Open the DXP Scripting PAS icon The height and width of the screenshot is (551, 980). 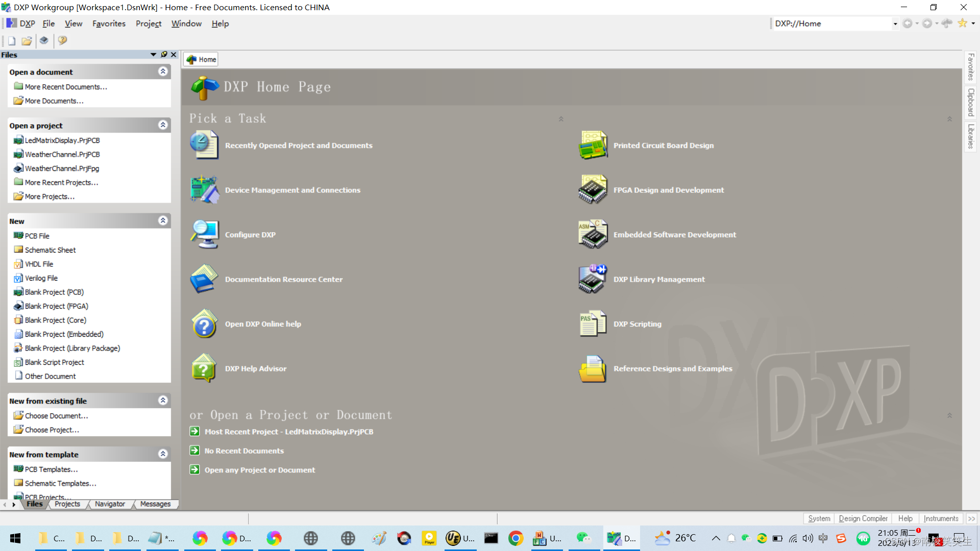[x=593, y=323]
